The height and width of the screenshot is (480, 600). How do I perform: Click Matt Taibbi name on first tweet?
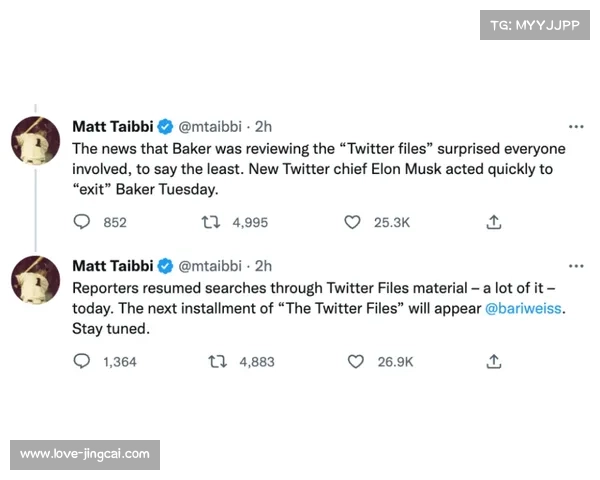110,127
